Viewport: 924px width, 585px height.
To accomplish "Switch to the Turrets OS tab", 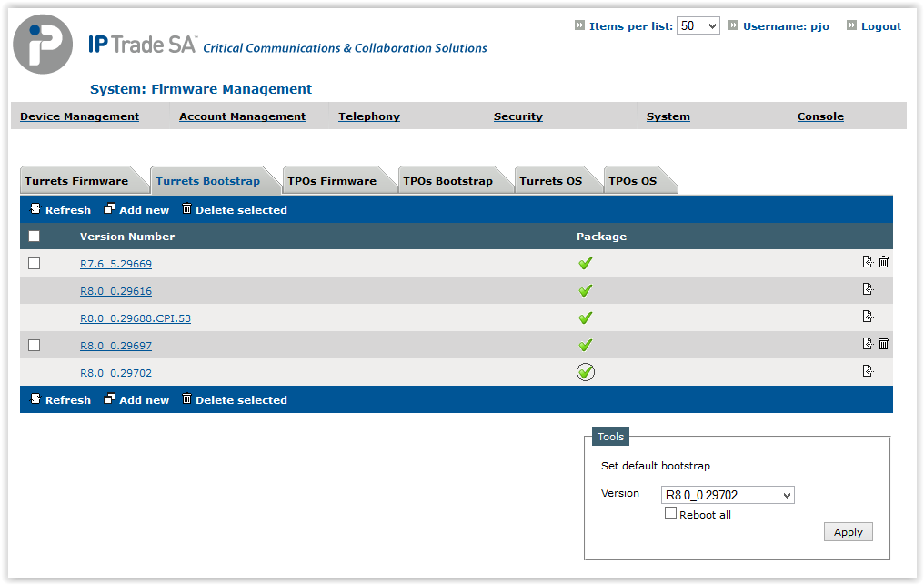I will pyautogui.click(x=557, y=180).
